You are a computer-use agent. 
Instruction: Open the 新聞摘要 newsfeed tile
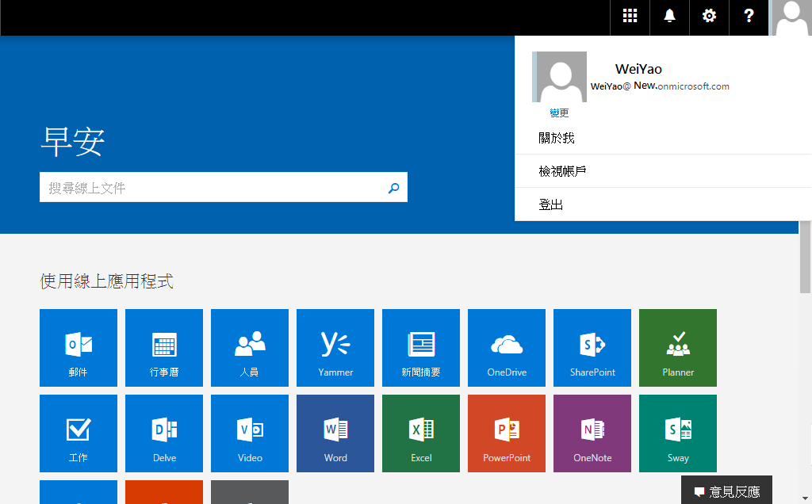[421, 348]
